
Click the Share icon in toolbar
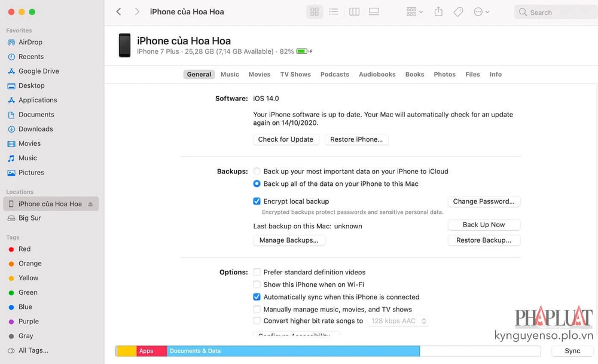pyautogui.click(x=438, y=12)
